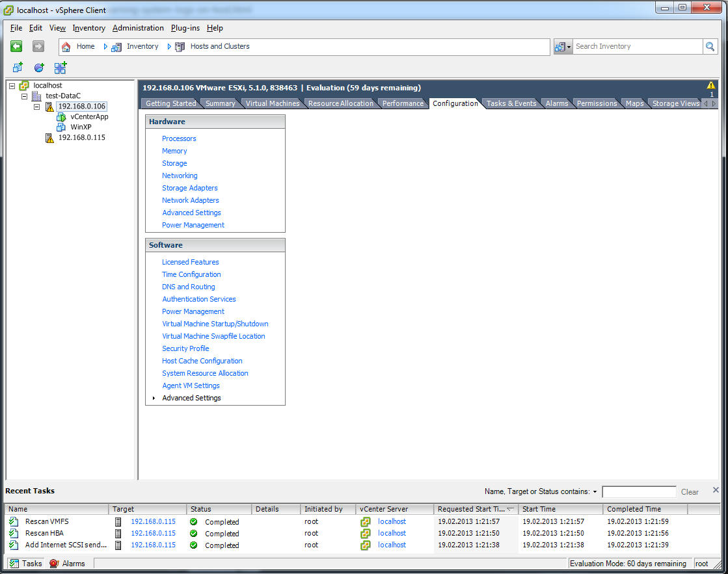Screen dimensions: 728x574
Task: Click the Inventory breadcrumb arrow
Action: coord(169,46)
